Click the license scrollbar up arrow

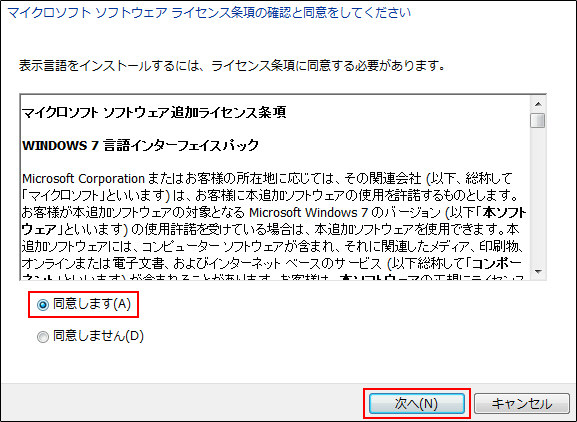pos(538,104)
